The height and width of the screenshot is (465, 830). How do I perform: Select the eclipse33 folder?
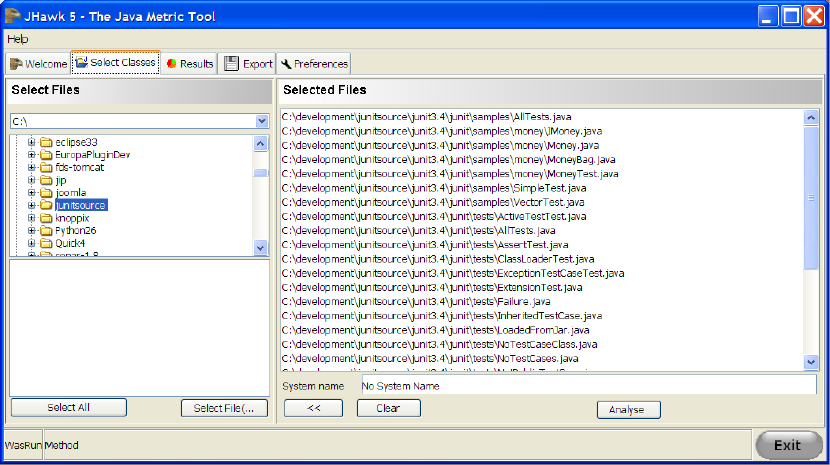76,142
